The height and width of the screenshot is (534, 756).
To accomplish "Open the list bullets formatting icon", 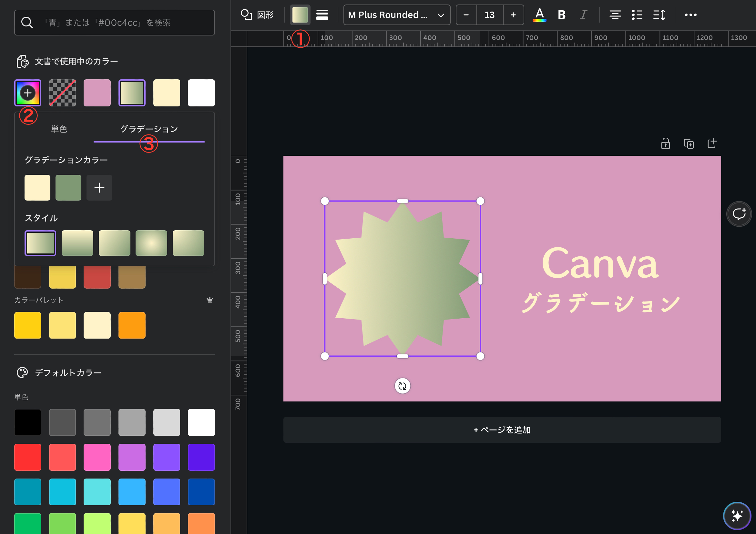I will [637, 15].
